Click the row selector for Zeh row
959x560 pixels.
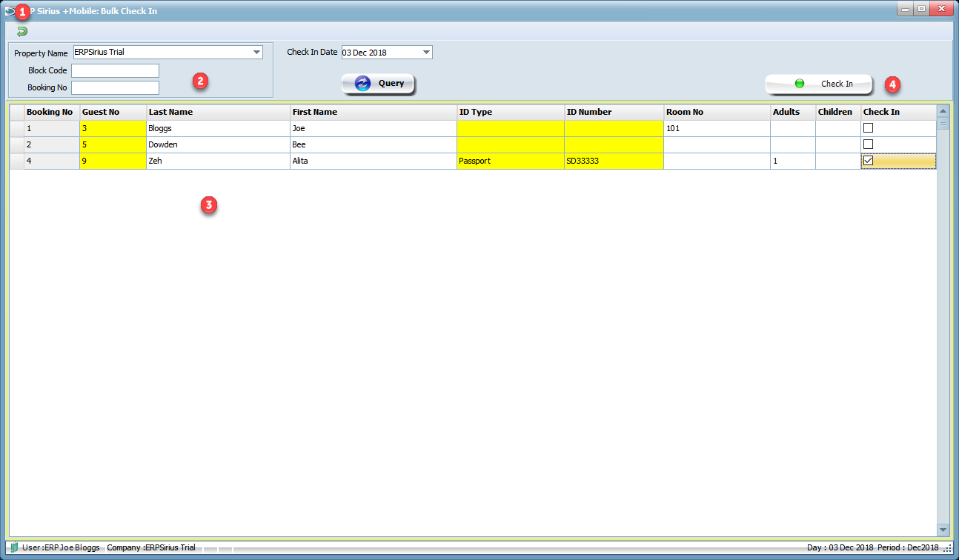(16, 161)
